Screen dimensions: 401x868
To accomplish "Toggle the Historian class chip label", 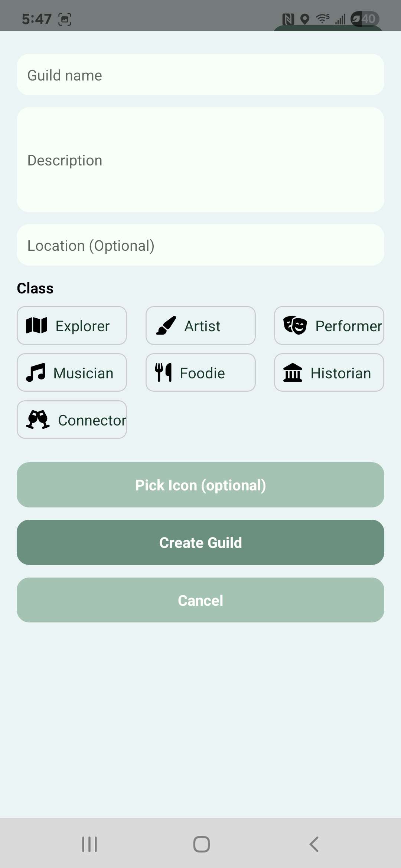I will click(341, 373).
